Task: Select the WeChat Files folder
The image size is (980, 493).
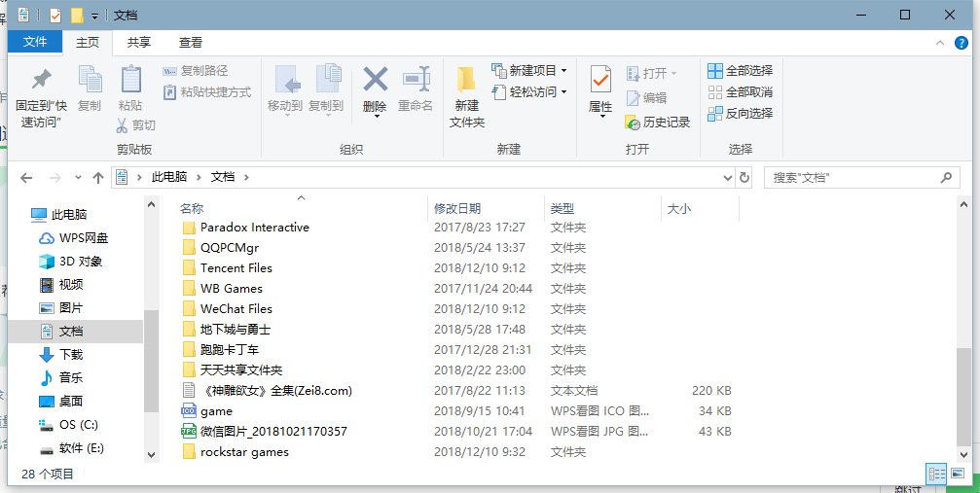Action: pos(236,308)
